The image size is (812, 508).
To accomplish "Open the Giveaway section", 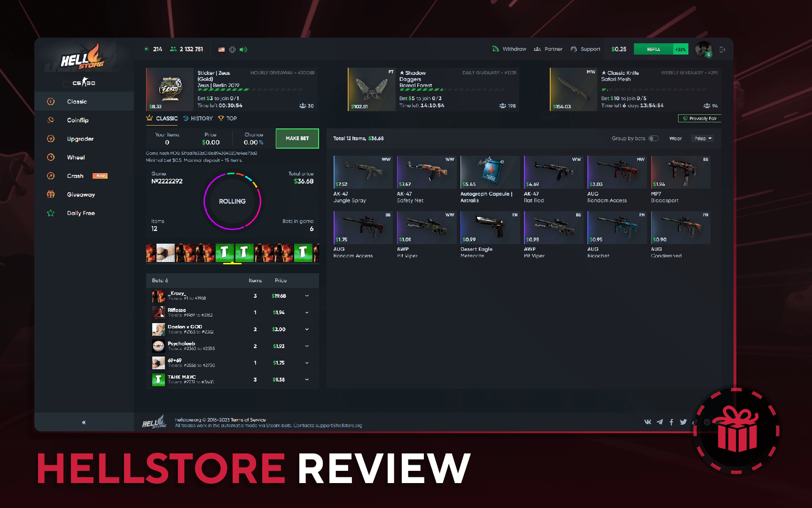I will coord(81,194).
